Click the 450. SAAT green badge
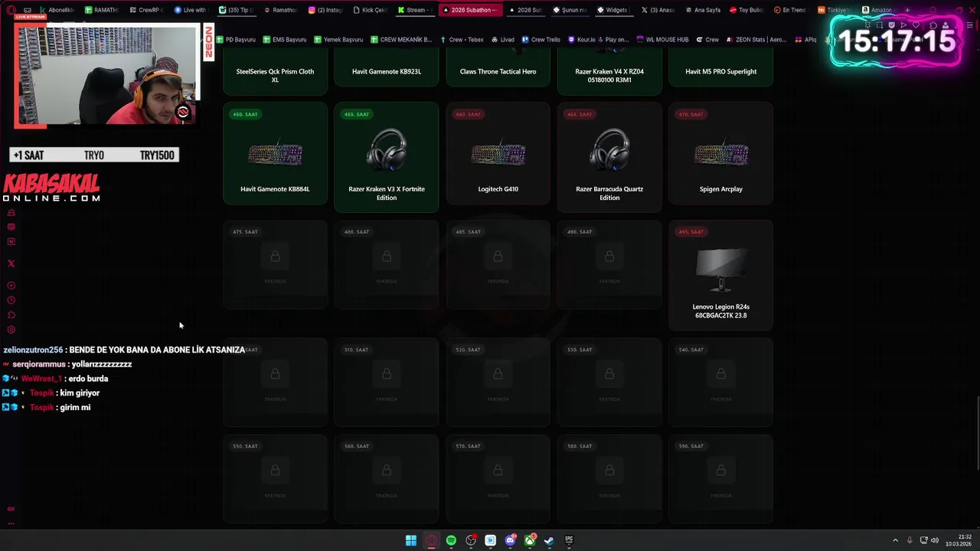 (245, 114)
